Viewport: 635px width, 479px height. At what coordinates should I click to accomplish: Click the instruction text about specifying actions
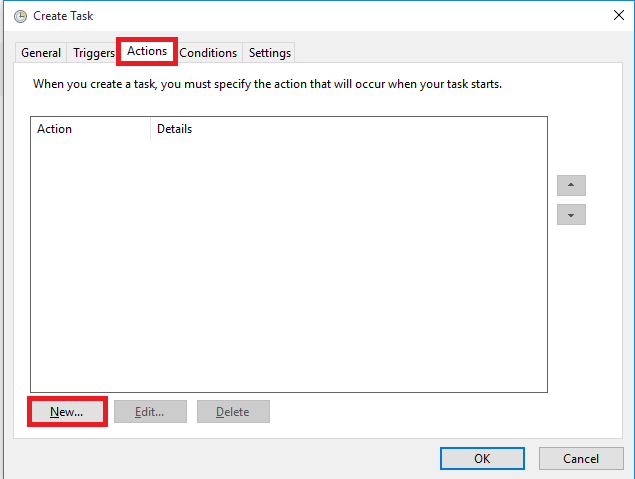pyautogui.click(x=268, y=84)
